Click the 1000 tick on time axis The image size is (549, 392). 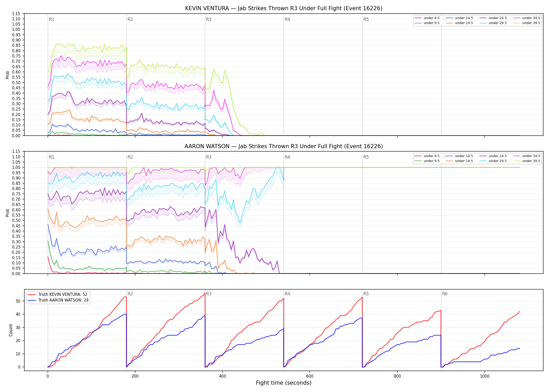(x=485, y=376)
